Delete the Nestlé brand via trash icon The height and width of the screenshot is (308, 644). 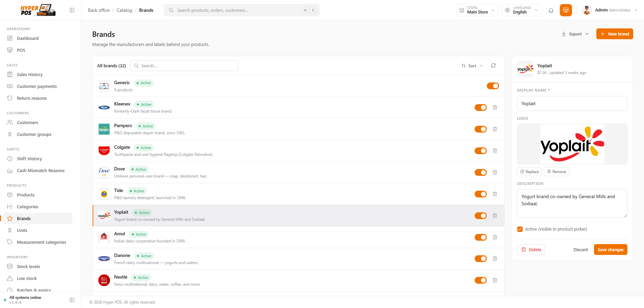point(495,280)
